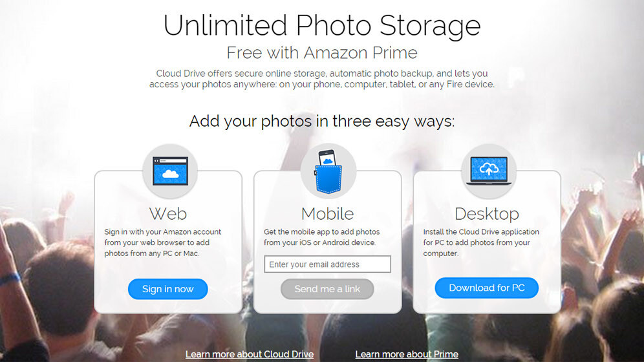
Task: Click Send me a link button
Action: coord(327,289)
